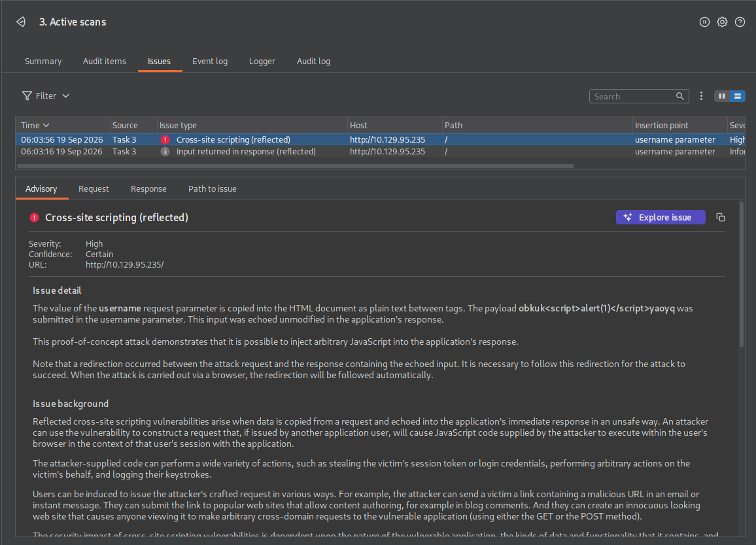Click the advisory panel vertical scrollbar
This screenshot has width=756, height=545.
point(742,274)
